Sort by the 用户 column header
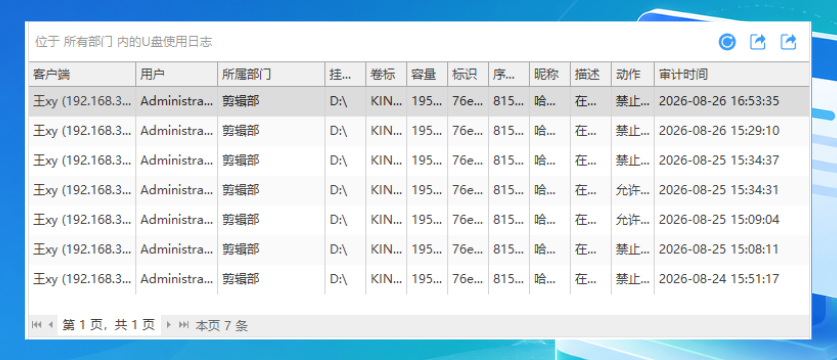 pos(177,74)
